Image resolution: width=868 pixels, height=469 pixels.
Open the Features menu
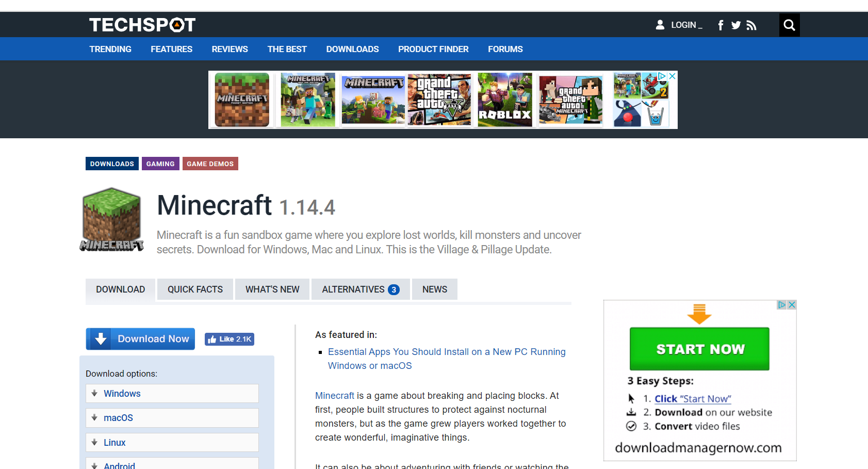coord(171,49)
